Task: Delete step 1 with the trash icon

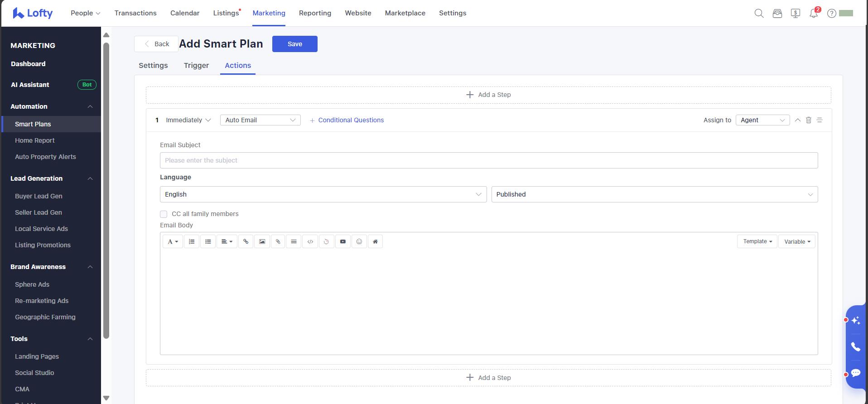Action: tap(809, 120)
